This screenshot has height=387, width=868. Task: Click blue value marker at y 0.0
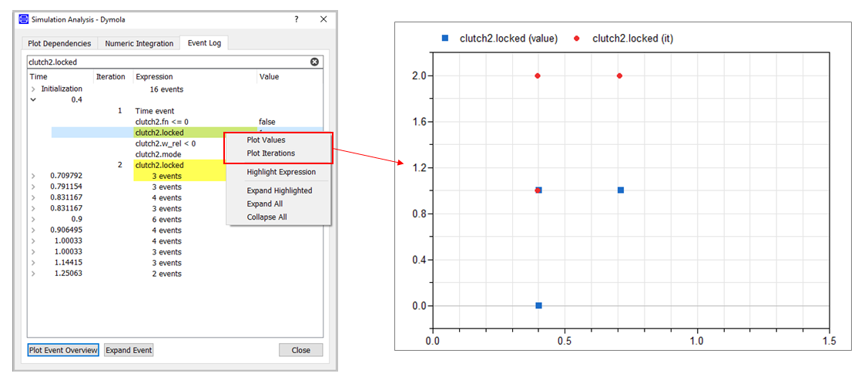point(538,305)
